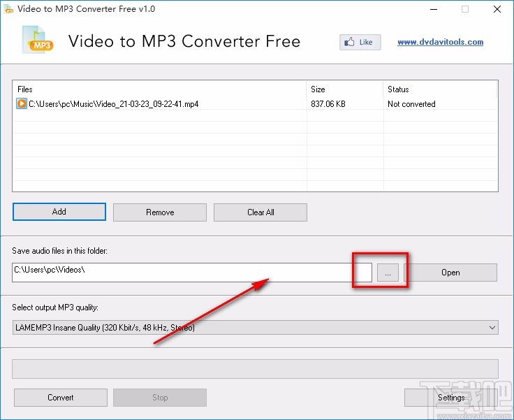Image resolution: width=514 pixels, height=420 pixels.
Task: Open the Settings button
Action: [x=451, y=398]
